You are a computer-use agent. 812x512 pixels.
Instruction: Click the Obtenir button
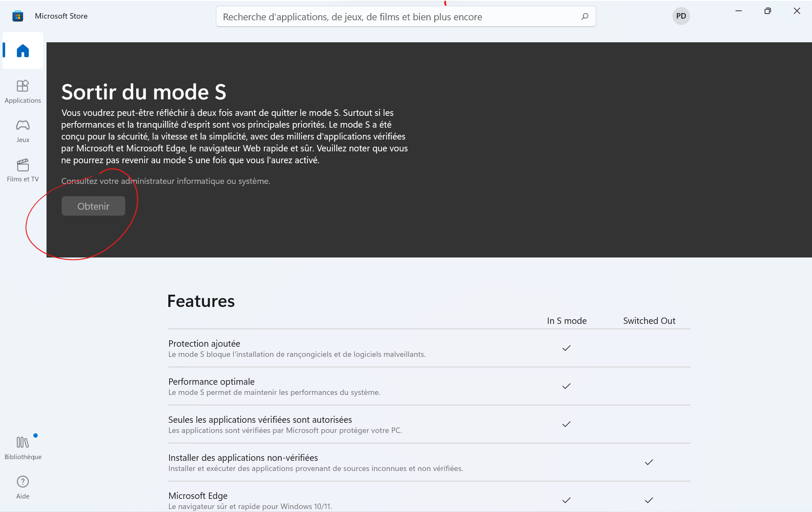click(x=93, y=206)
